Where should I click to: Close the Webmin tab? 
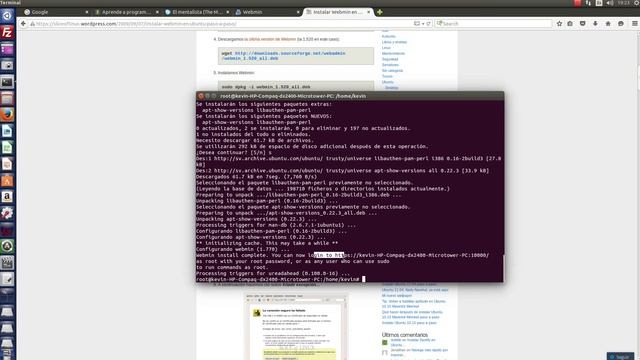point(298,12)
